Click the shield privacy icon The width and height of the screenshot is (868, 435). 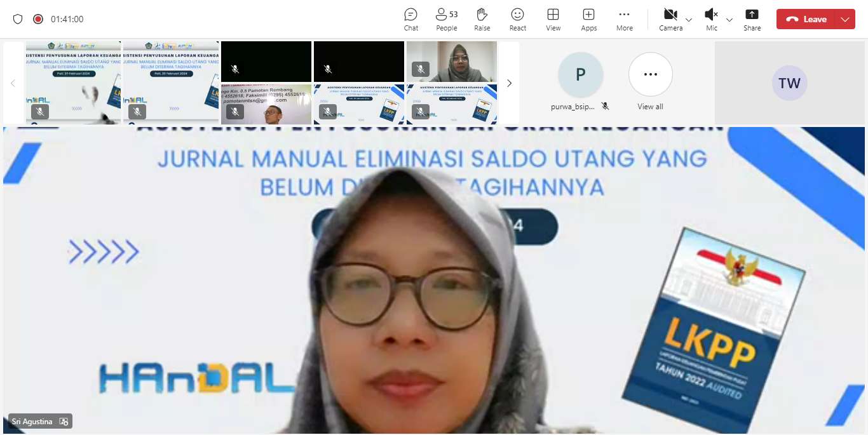click(18, 19)
